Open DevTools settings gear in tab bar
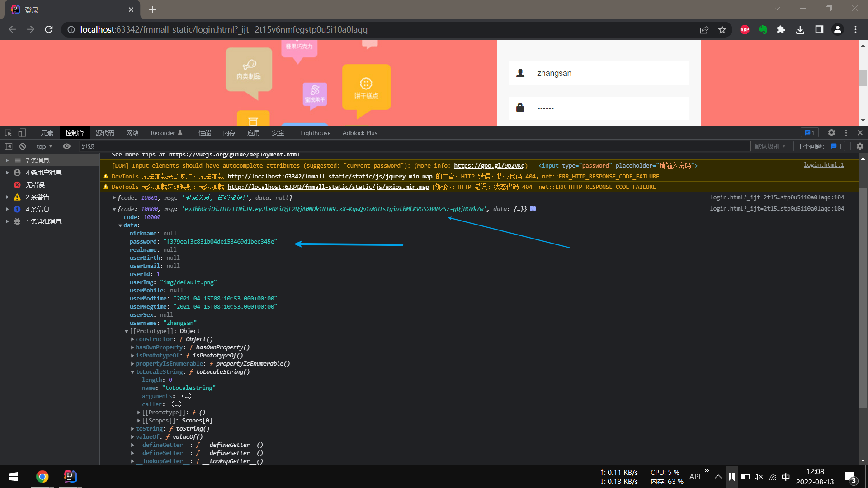The width and height of the screenshot is (868, 488). (x=831, y=133)
